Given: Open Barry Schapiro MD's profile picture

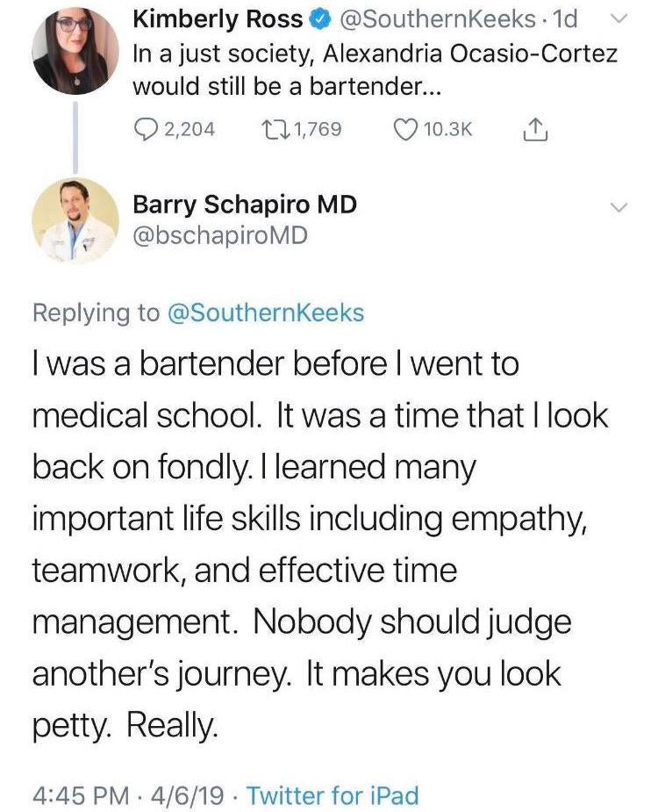Looking at the screenshot, I should 75,220.
